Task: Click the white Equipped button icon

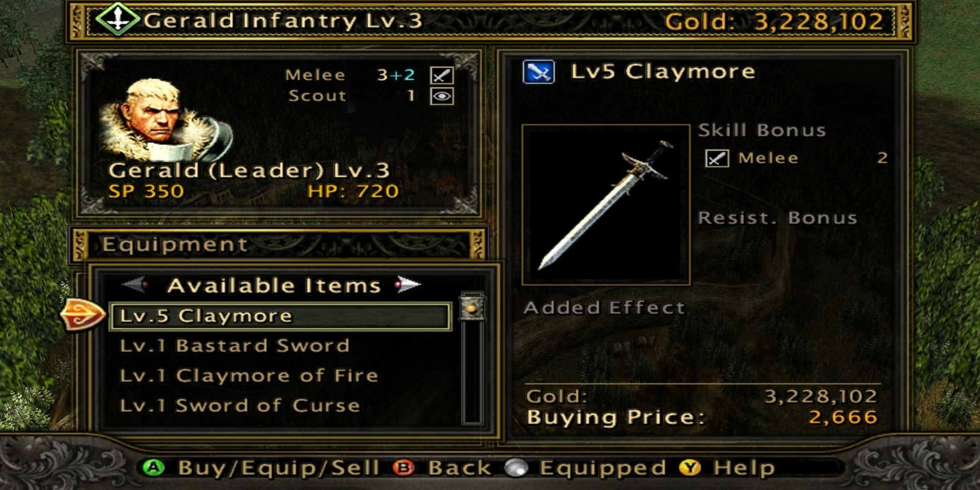Action: (x=517, y=468)
